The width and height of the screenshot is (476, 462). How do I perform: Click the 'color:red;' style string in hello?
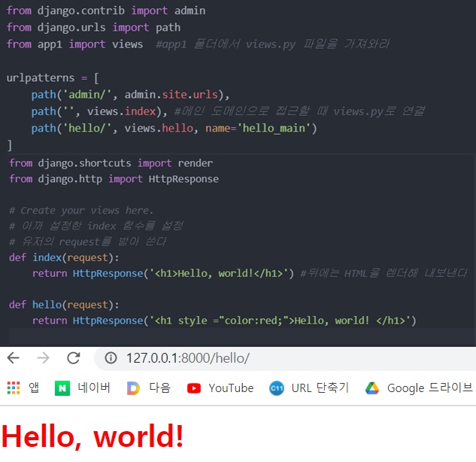253,321
